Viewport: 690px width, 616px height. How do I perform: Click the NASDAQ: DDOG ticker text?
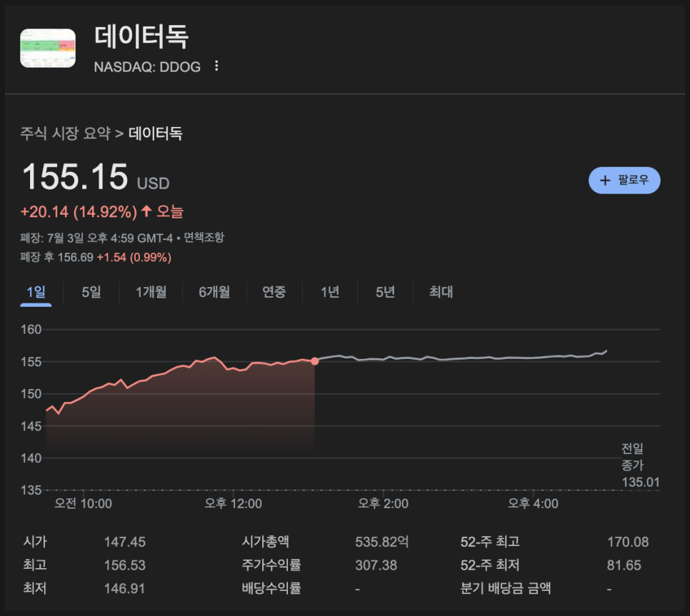pos(147,67)
